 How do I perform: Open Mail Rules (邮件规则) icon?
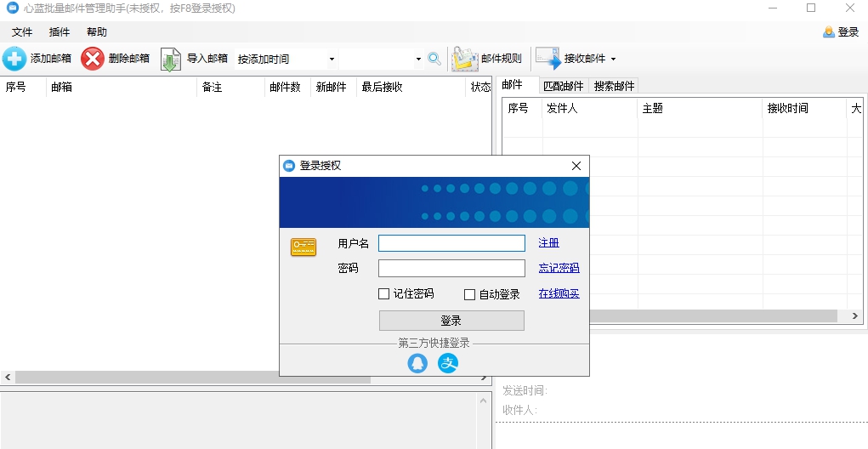(464, 59)
